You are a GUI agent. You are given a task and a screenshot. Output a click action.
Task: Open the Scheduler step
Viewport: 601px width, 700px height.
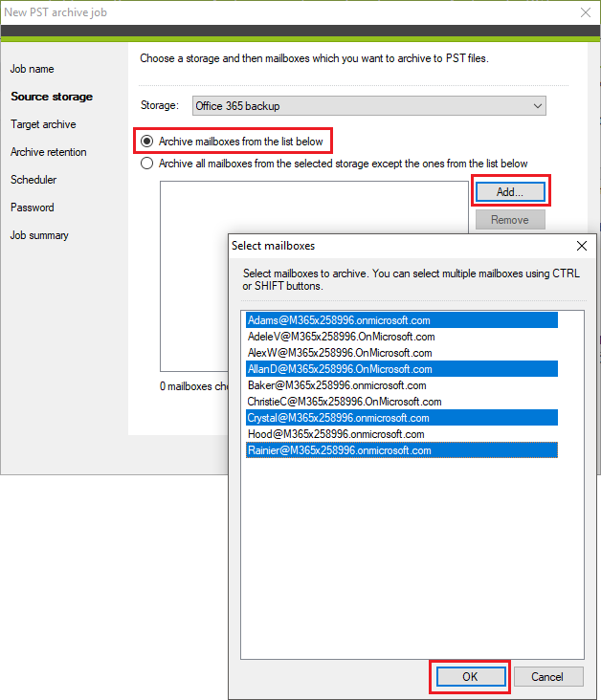click(x=33, y=180)
